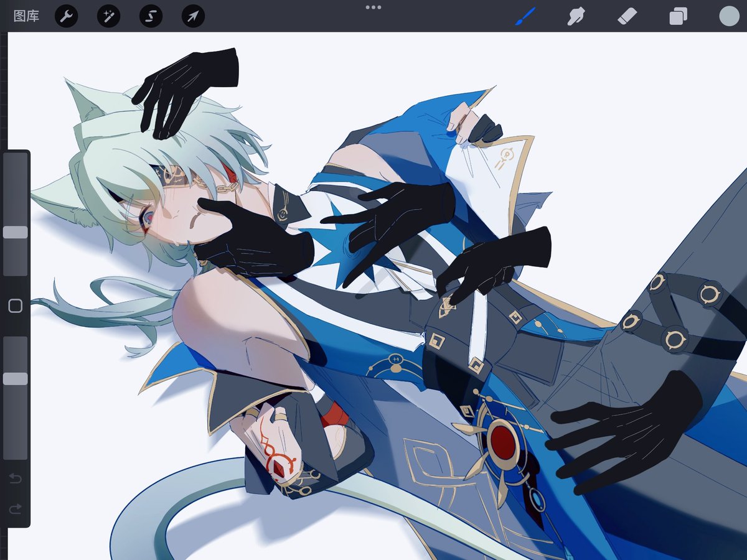
Task: Activate the Selection tool
Action: [151, 16]
